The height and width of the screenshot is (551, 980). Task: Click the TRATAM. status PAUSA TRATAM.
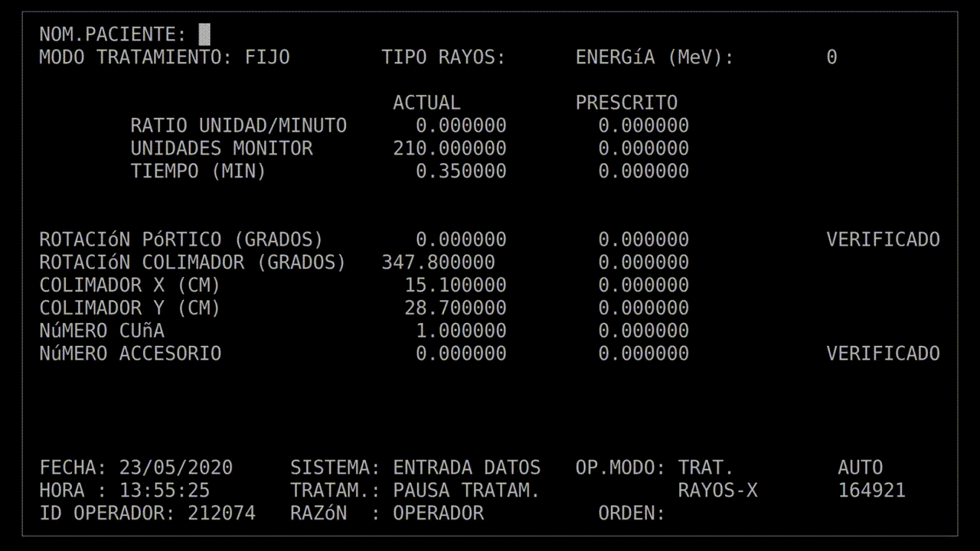[x=466, y=490]
